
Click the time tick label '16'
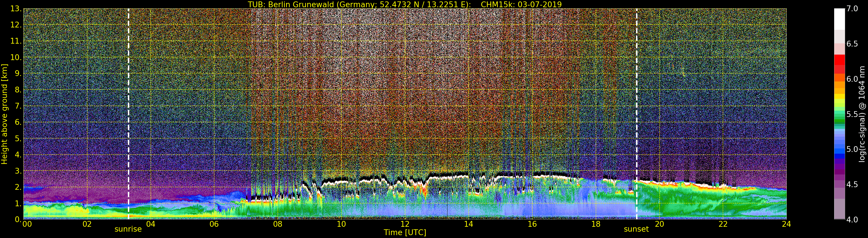(x=532, y=224)
